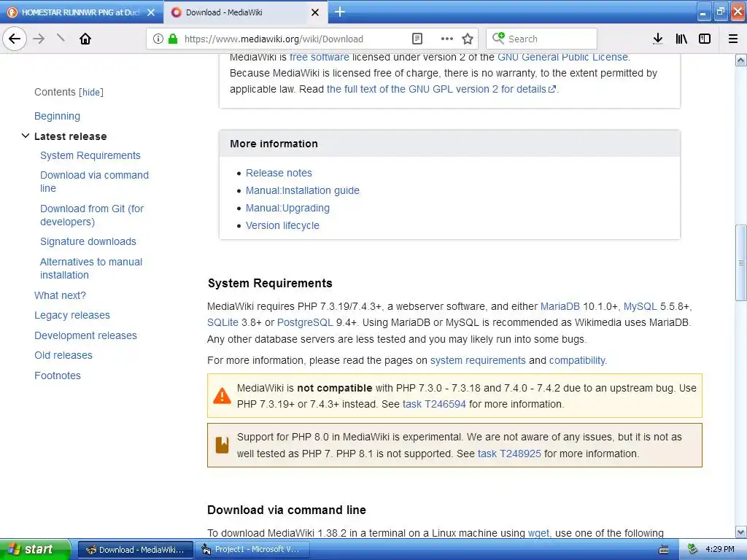
Task: Open Manual:Installation guide link
Action: click(303, 190)
